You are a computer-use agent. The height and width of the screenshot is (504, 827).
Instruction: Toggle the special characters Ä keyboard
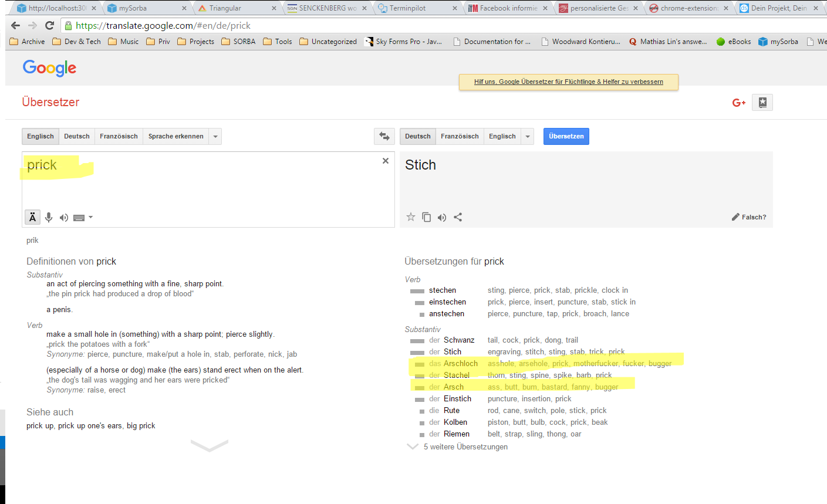coord(33,217)
